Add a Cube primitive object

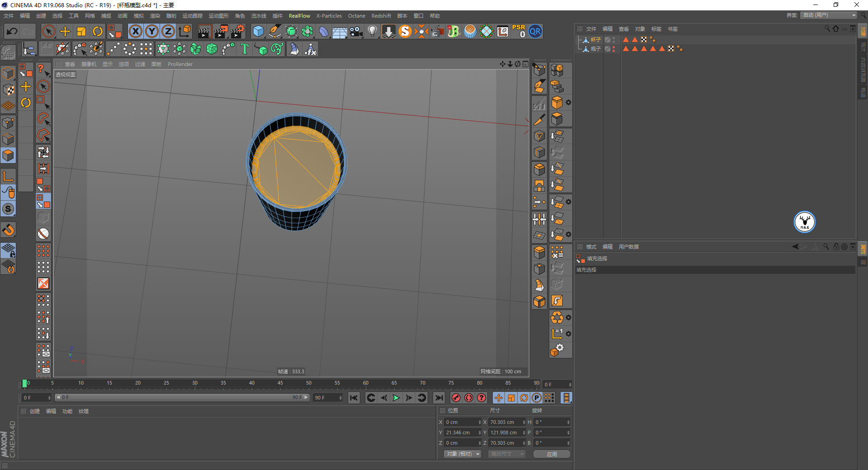[x=258, y=31]
